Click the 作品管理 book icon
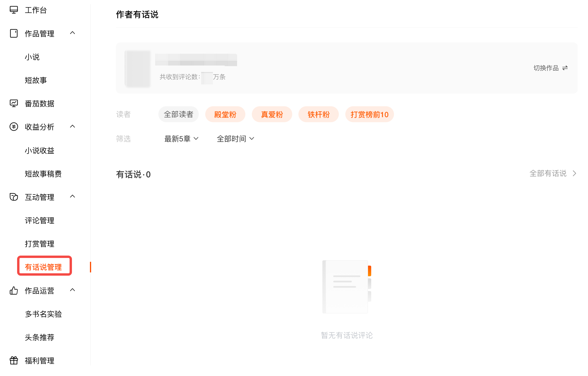Screen dimensions: 588x376 coord(14,33)
